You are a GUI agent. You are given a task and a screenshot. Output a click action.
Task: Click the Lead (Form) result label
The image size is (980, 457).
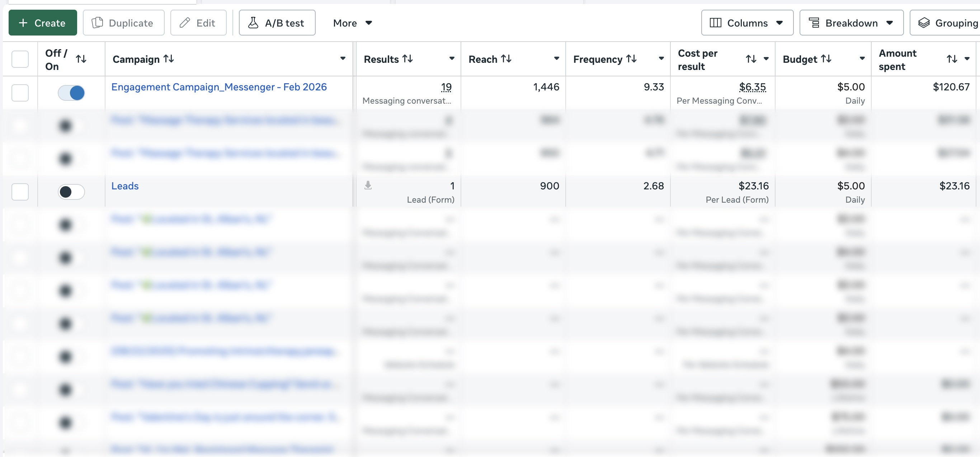[x=431, y=200]
